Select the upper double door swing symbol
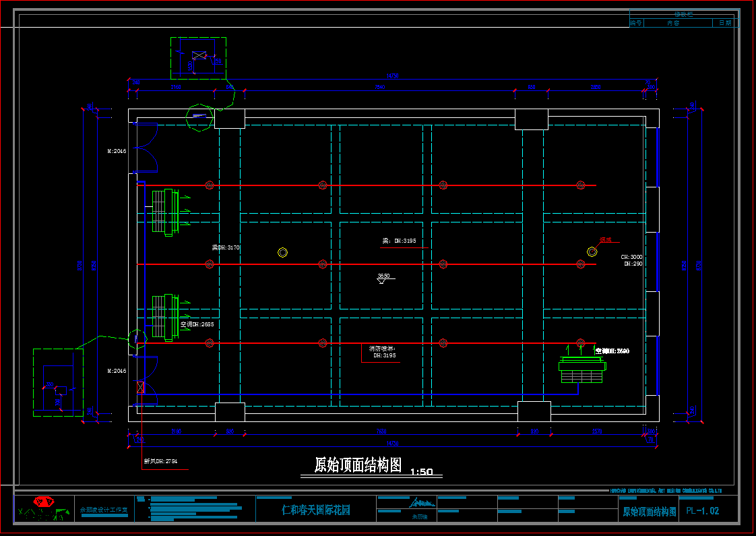756x536 pixels. coord(145,148)
